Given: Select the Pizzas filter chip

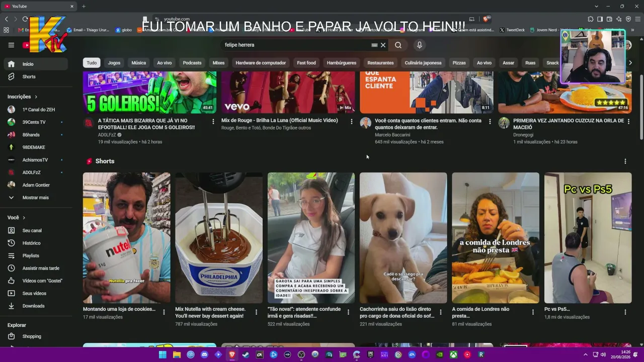Looking at the screenshot, I should [459, 63].
